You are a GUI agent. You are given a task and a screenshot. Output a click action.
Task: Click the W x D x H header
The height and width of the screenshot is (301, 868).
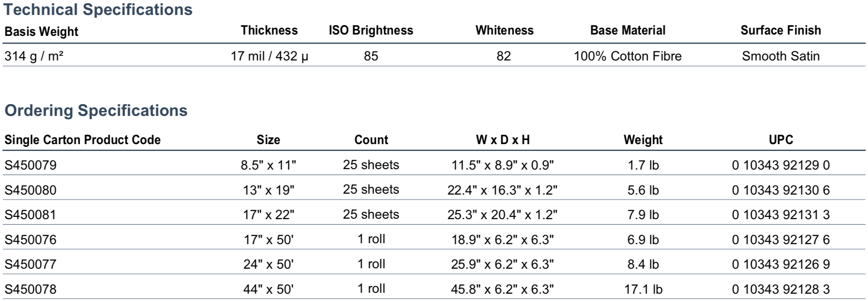click(503, 140)
